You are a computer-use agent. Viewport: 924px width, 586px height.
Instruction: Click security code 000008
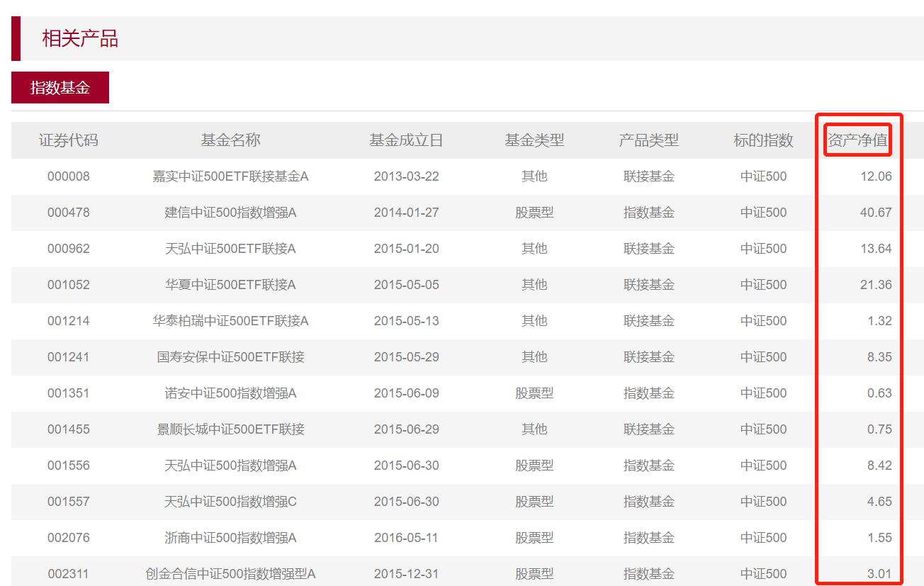[x=69, y=176]
